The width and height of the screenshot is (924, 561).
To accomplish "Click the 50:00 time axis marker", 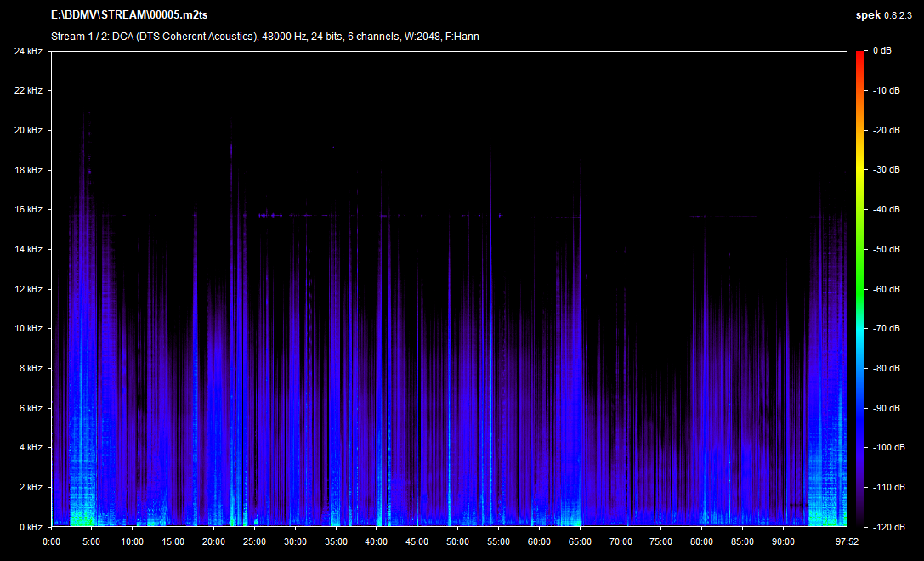I will pos(457,541).
